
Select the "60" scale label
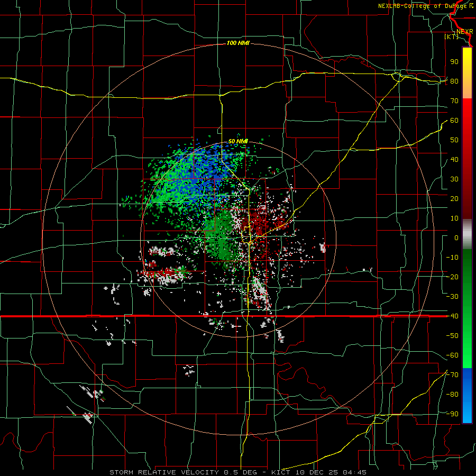(454, 121)
